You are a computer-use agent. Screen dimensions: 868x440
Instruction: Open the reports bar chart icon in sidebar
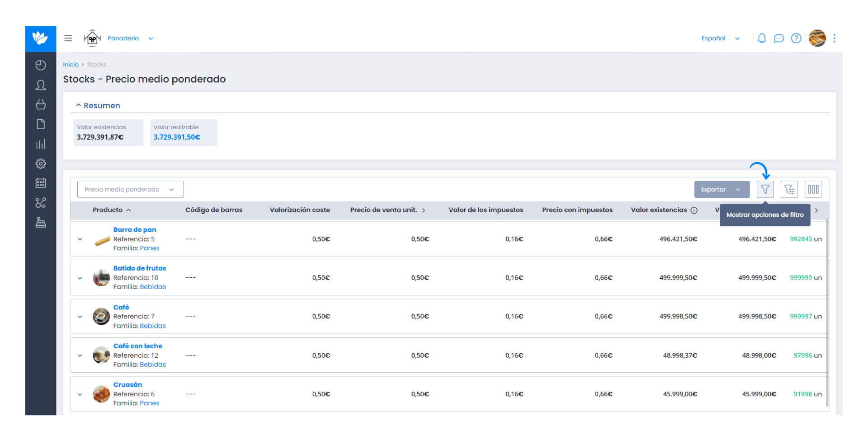(x=41, y=144)
